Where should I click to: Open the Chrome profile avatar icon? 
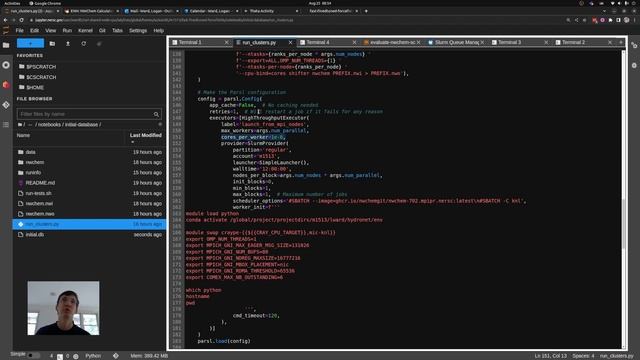(x=627, y=20)
